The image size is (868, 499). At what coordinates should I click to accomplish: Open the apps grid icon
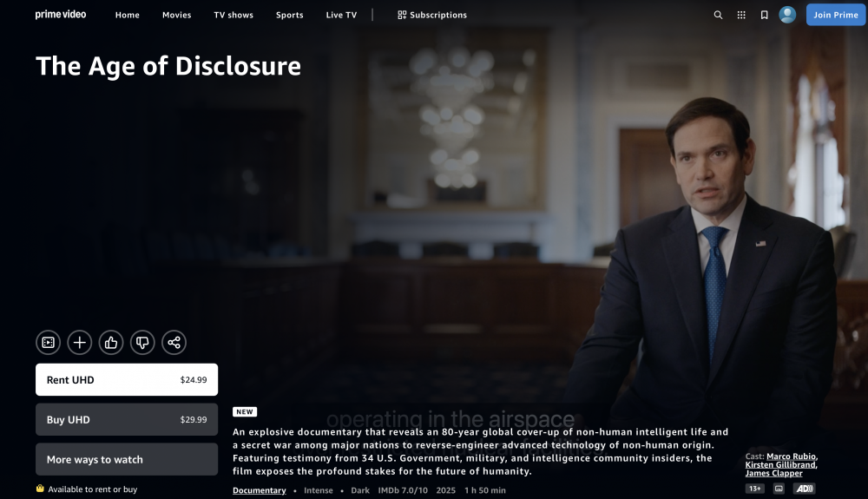click(x=741, y=15)
